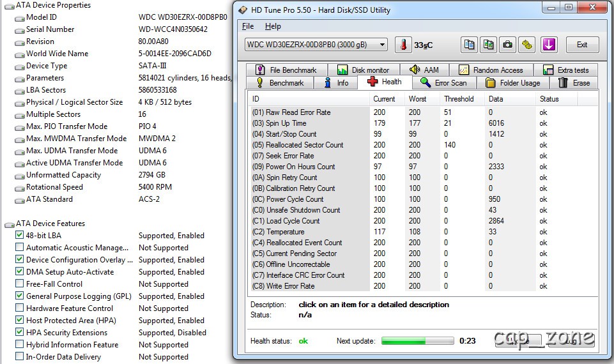Click the Device Type drive icon
The width and height of the screenshot is (614, 364).
point(20,66)
